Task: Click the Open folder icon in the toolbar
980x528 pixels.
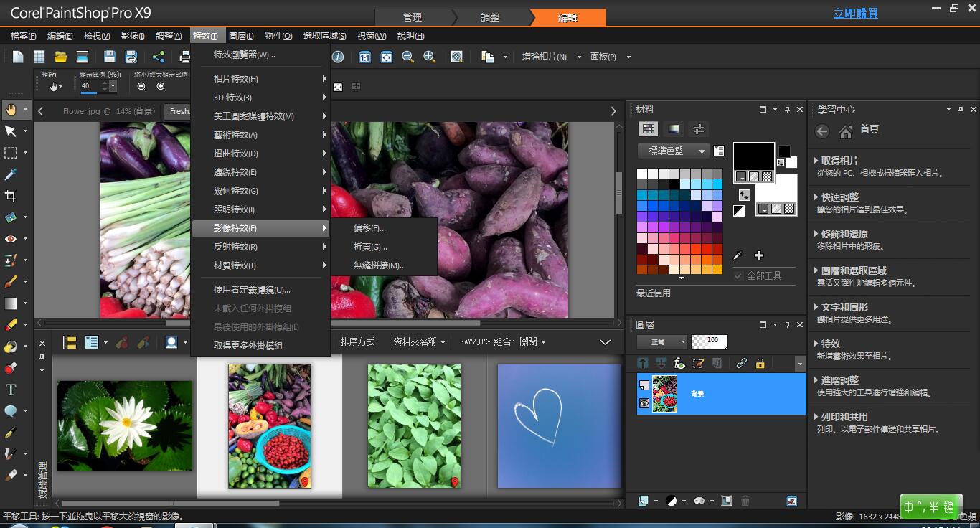Action: [61, 57]
